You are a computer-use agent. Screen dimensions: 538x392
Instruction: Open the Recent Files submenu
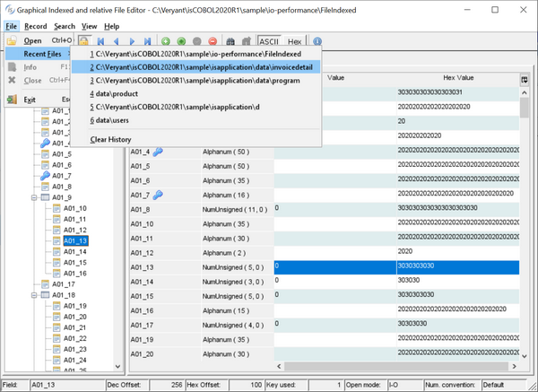click(x=42, y=55)
